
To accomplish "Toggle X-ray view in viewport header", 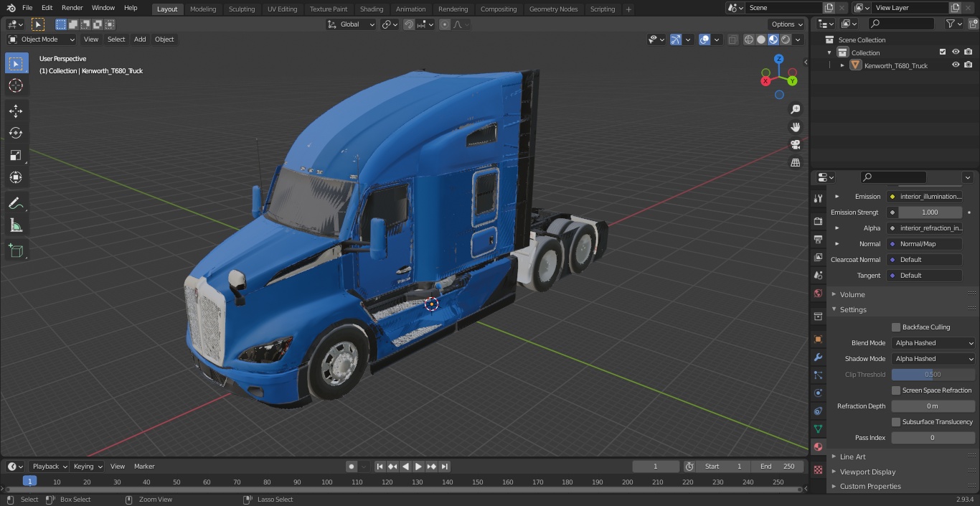I will (732, 39).
